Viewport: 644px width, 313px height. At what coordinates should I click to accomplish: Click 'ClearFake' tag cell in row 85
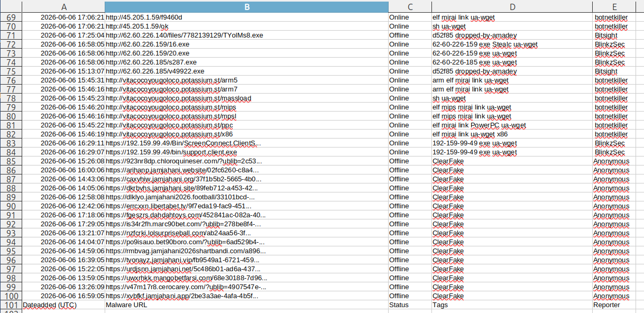[511, 161]
